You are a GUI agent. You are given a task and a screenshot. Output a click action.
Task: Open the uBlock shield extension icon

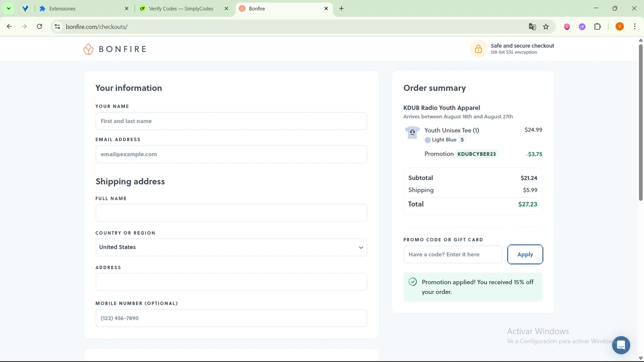(567, 27)
